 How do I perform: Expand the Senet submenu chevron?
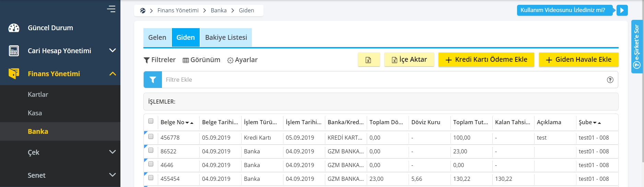[x=113, y=175]
